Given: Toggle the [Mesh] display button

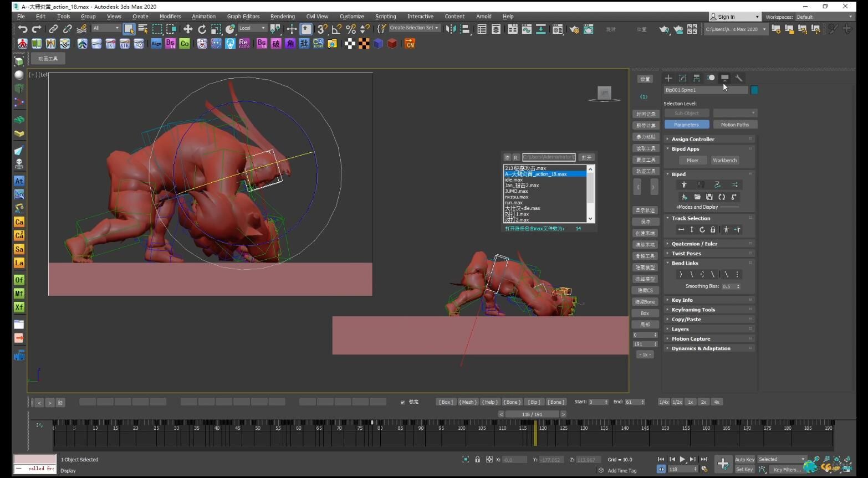Looking at the screenshot, I should pyautogui.click(x=468, y=402).
